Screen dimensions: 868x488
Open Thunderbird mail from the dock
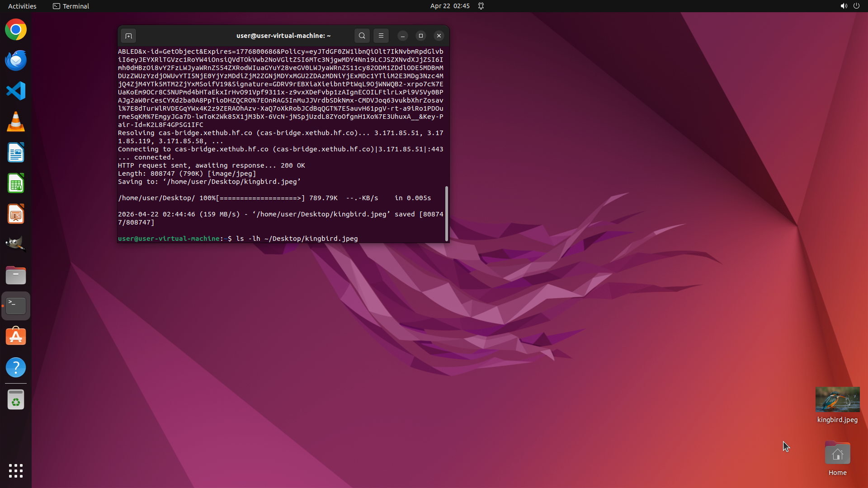pos(16,61)
